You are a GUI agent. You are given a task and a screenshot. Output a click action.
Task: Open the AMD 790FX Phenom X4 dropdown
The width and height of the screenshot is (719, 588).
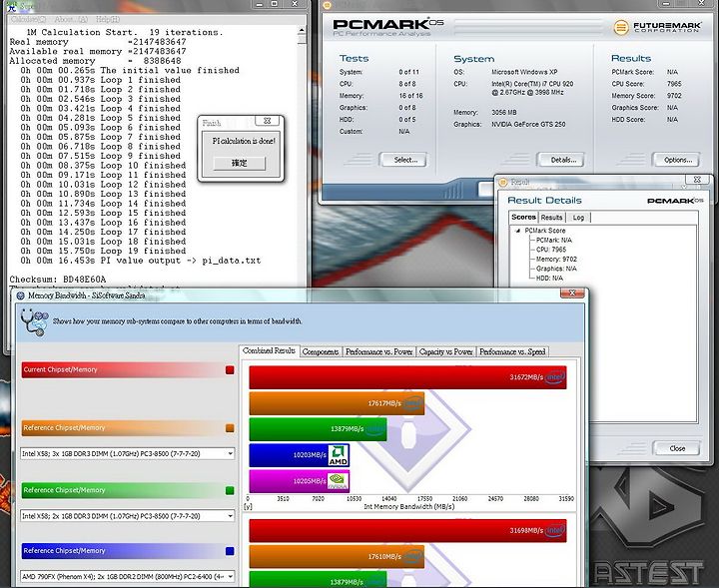pyautogui.click(x=128, y=577)
